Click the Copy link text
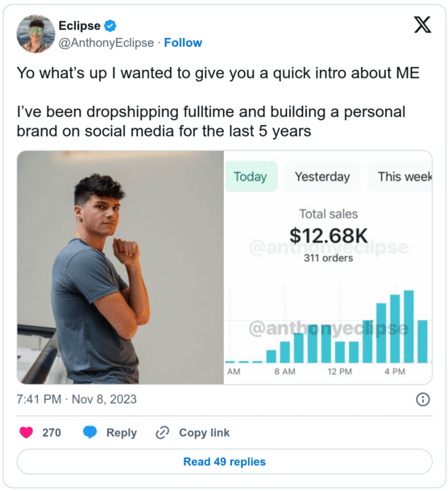 tap(205, 432)
